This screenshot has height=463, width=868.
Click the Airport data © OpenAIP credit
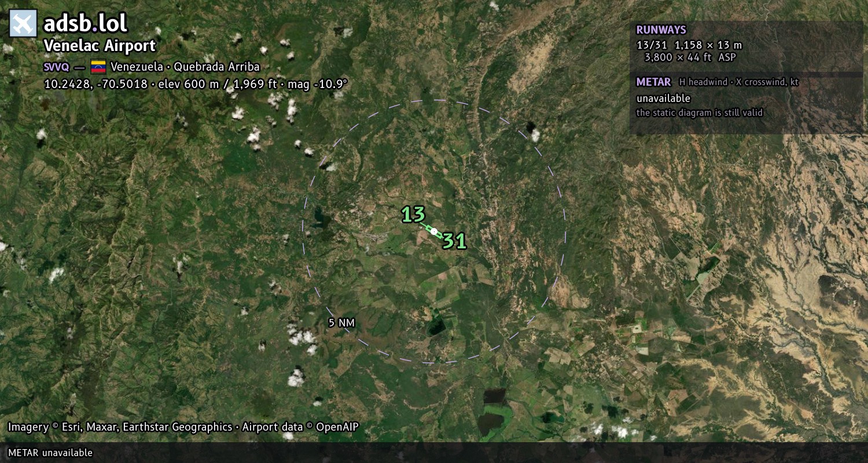[300, 427]
